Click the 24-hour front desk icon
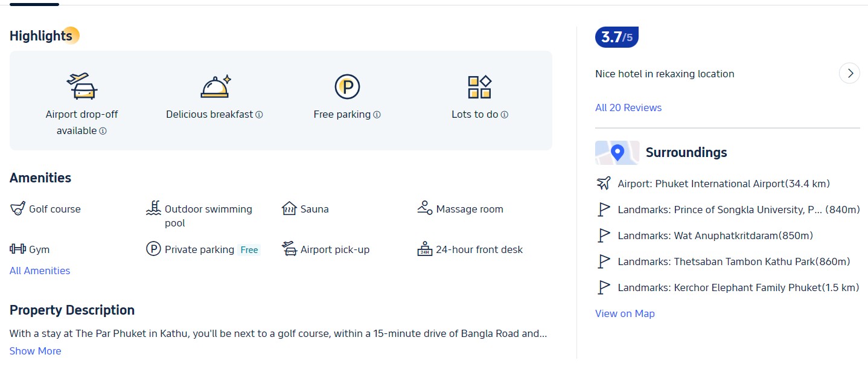The height and width of the screenshot is (372, 868). point(425,249)
